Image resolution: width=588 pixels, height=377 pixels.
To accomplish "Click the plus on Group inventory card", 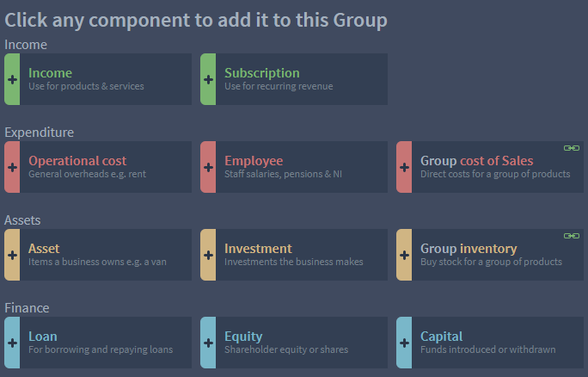I will click(x=404, y=255).
